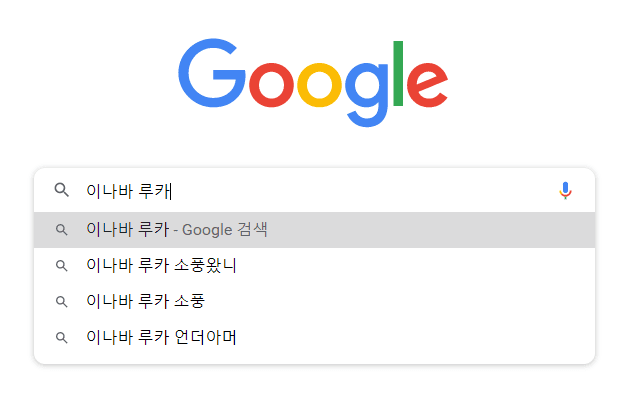The width and height of the screenshot is (638, 395).
Task: Select the highlighted top suggestion row
Action: tap(315, 230)
